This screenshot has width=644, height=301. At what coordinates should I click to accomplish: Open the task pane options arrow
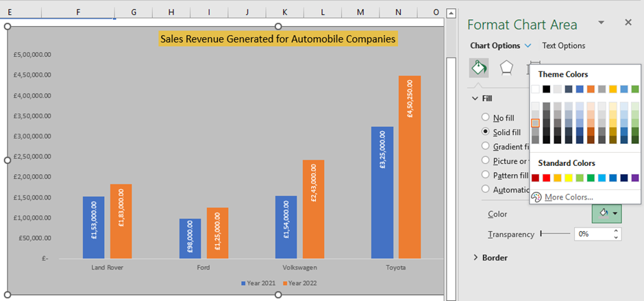click(x=602, y=22)
